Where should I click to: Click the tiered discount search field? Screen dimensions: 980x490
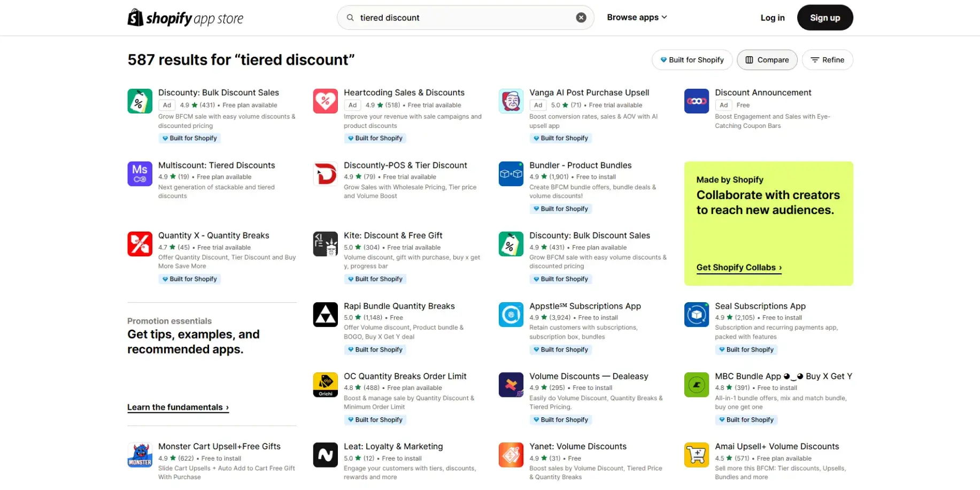pos(465,18)
